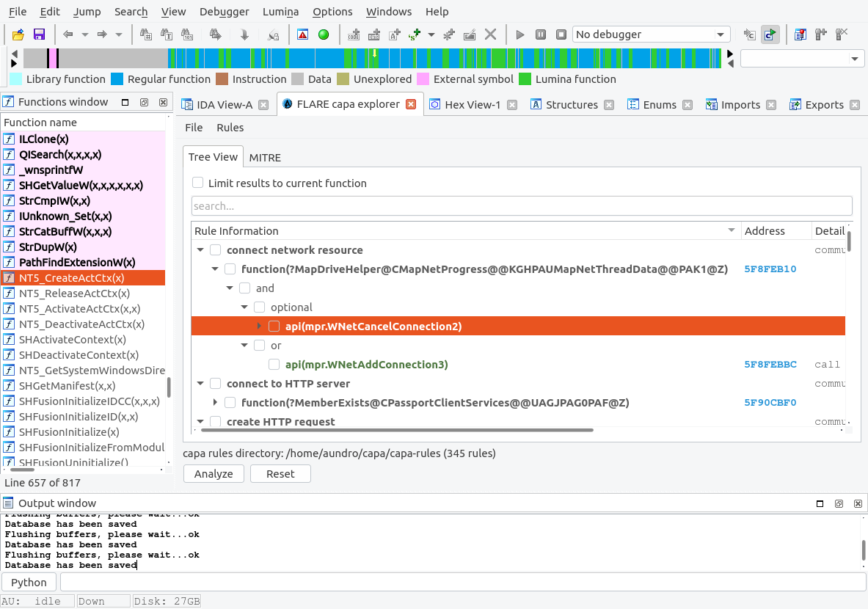Click the red warning triangle toolbar icon

(302, 34)
